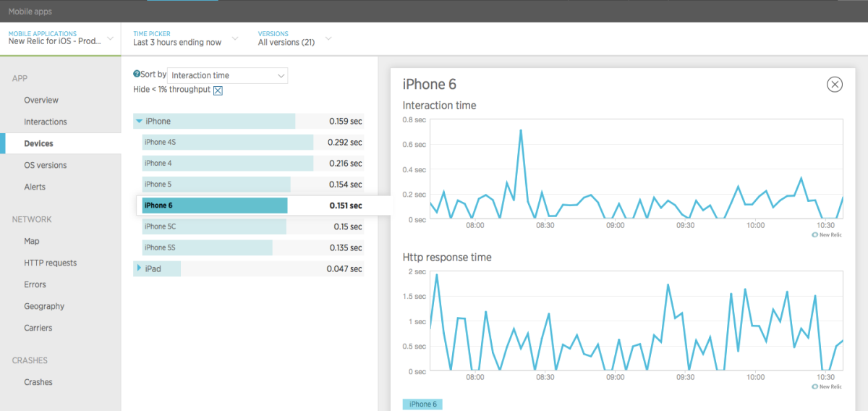Screen dimensions: 868x411
Task: Select the iPhone 4S device row
Action: click(252, 143)
